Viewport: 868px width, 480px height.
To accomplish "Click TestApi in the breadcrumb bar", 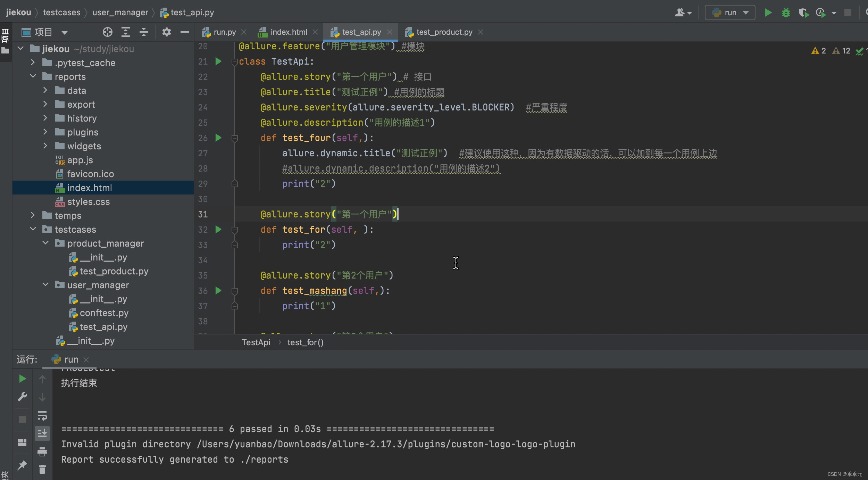I will point(256,342).
